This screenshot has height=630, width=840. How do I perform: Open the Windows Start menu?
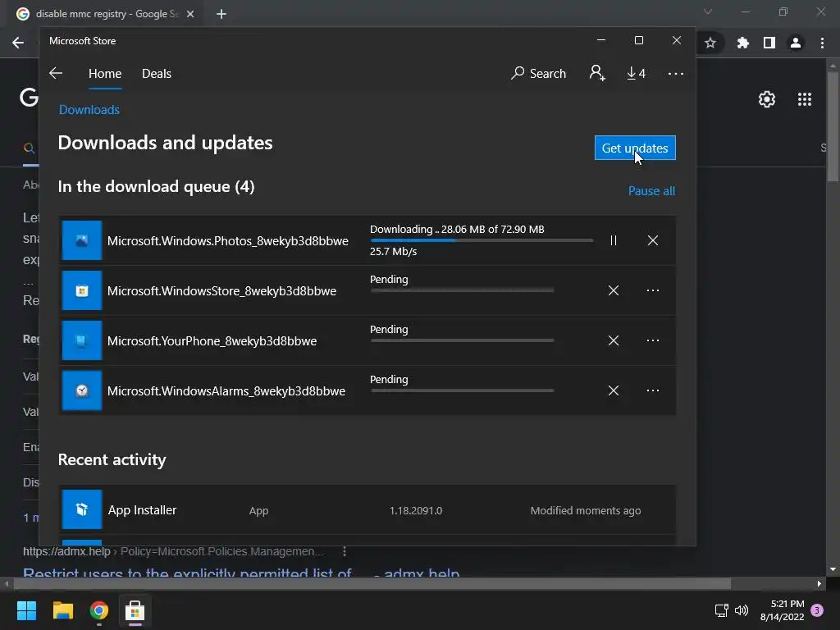[26, 610]
